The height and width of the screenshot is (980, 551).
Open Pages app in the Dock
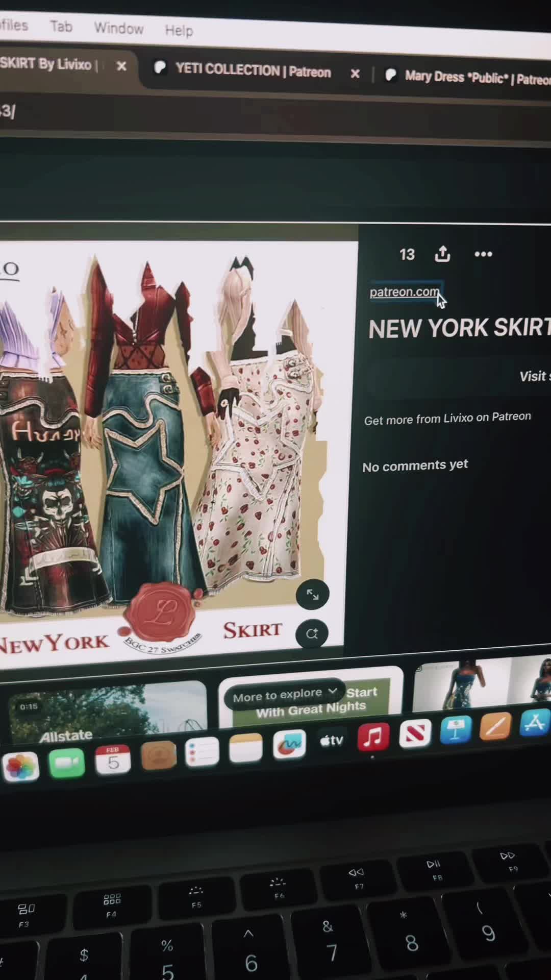[495, 726]
